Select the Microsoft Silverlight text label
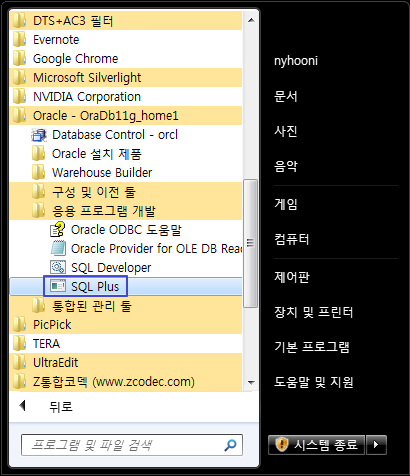Viewport: 410px width, 476px height. pyautogui.click(x=87, y=78)
